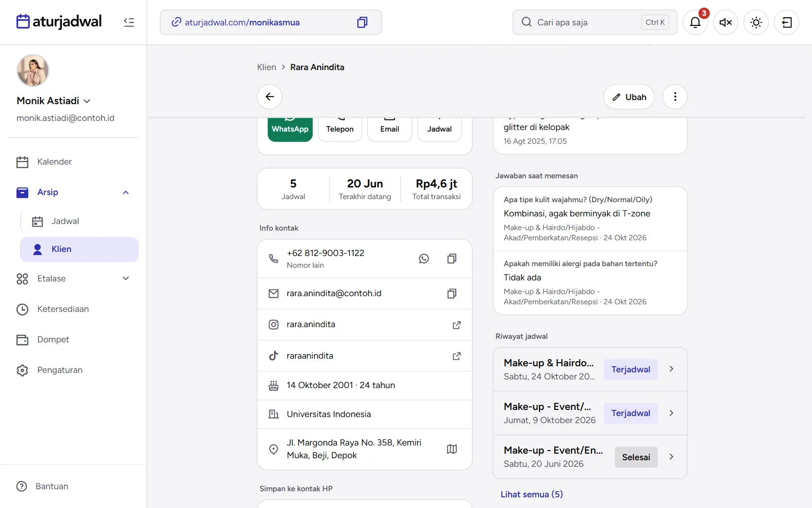Click the Lihat semua (5) link
Image resolution: width=812 pixels, height=508 pixels.
(x=532, y=494)
